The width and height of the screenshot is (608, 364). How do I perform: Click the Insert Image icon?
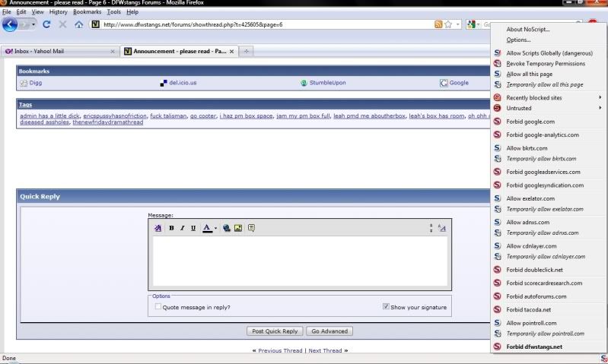(x=238, y=228)
